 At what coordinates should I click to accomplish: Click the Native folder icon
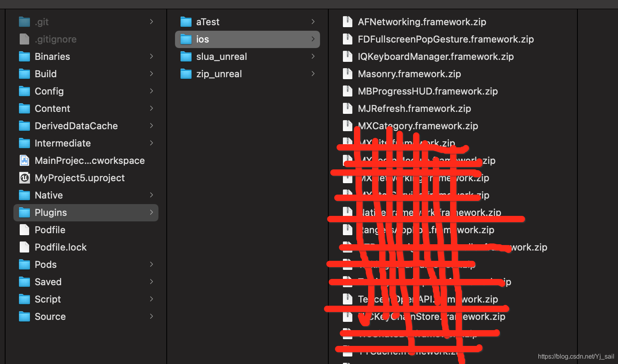point(24,195)
